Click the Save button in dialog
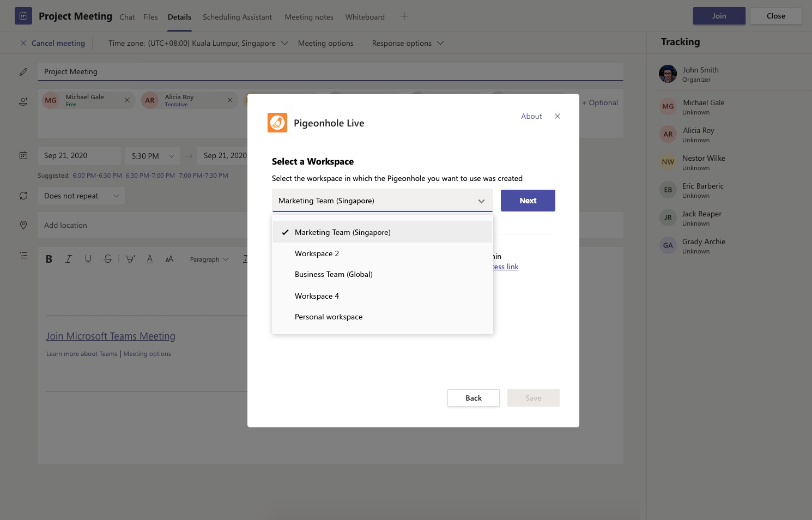The width and height of the screenshot is (812, 520). (534, 398)
